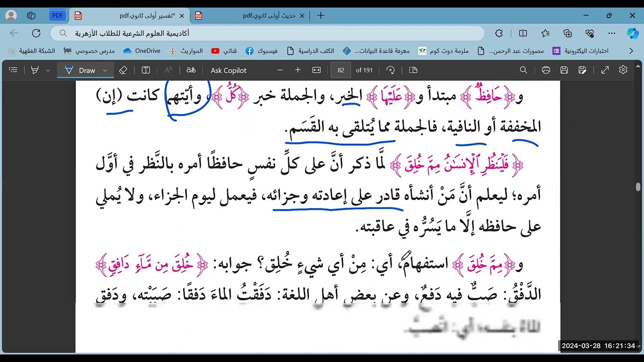Select the Erase tool
The height and width of the screenshot is (362, 644).
click(x=123, y=70)
